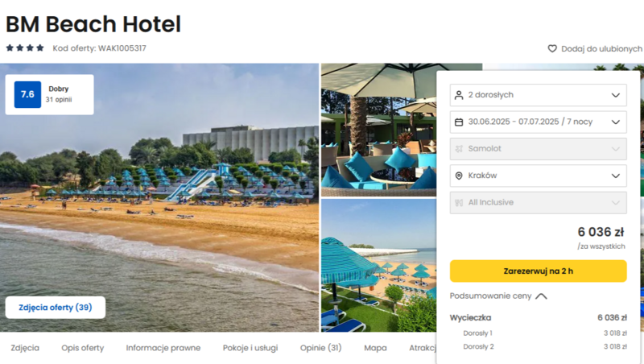The width and height of the screenshot is (644, 364).
Task: Click the blue 7.6 rating badge
Action: click(27, 94)
